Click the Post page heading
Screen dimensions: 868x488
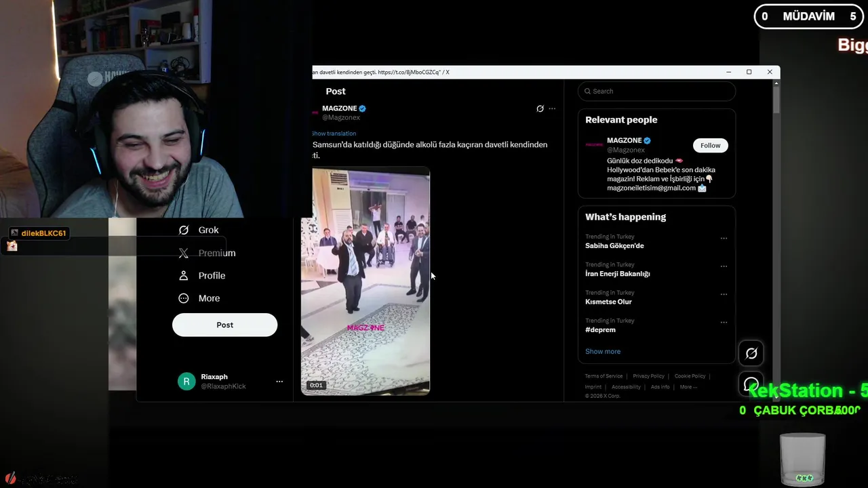336,91
